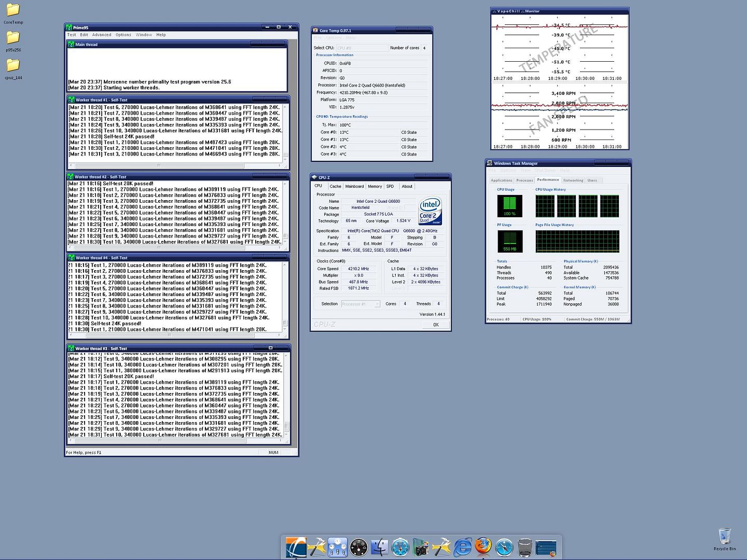Launch the Finder face icon in the dock
The image size is (747, 560).
coord(380,547)
